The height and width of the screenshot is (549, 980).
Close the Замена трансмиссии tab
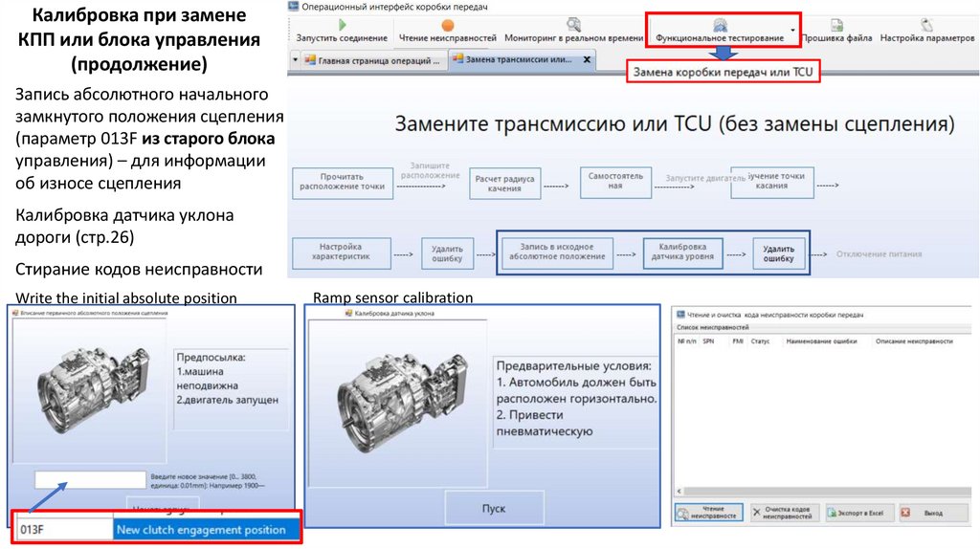tap(587, 59)
